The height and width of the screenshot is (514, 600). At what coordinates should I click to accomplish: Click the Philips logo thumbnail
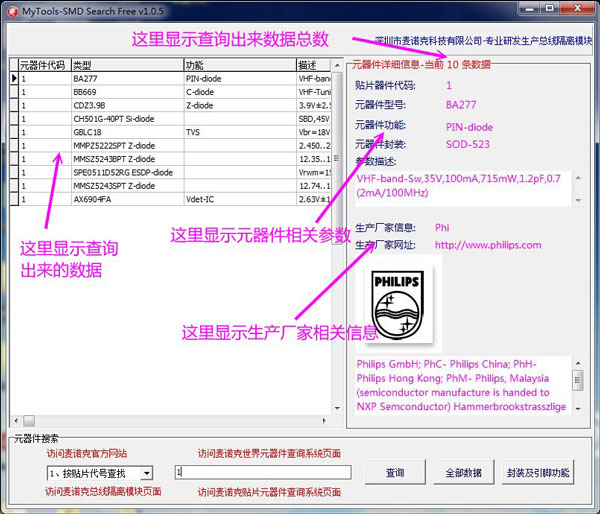tap(399, 303)
